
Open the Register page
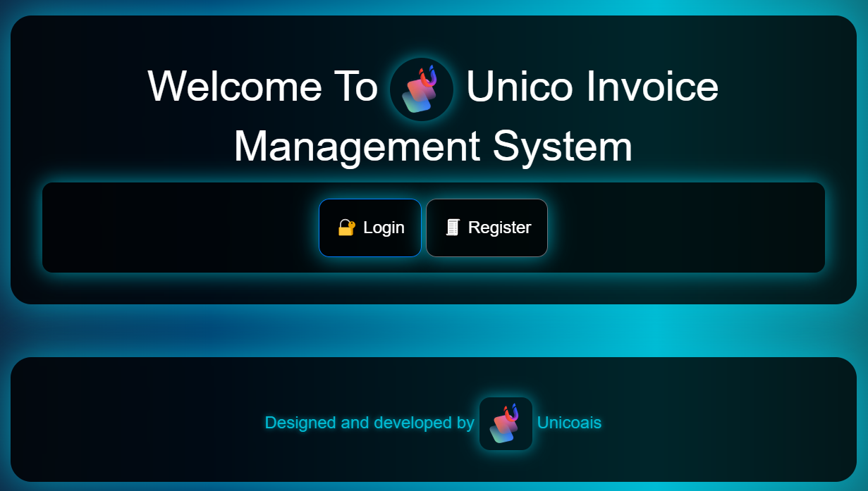coord(487,228)
